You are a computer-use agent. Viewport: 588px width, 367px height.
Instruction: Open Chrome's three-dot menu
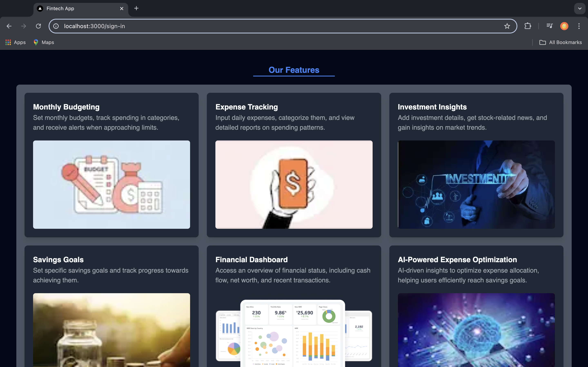(x=579, y=26)
